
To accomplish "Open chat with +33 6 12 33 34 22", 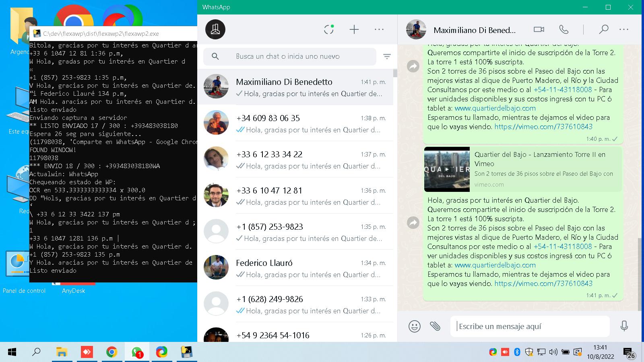I will 295,159.
